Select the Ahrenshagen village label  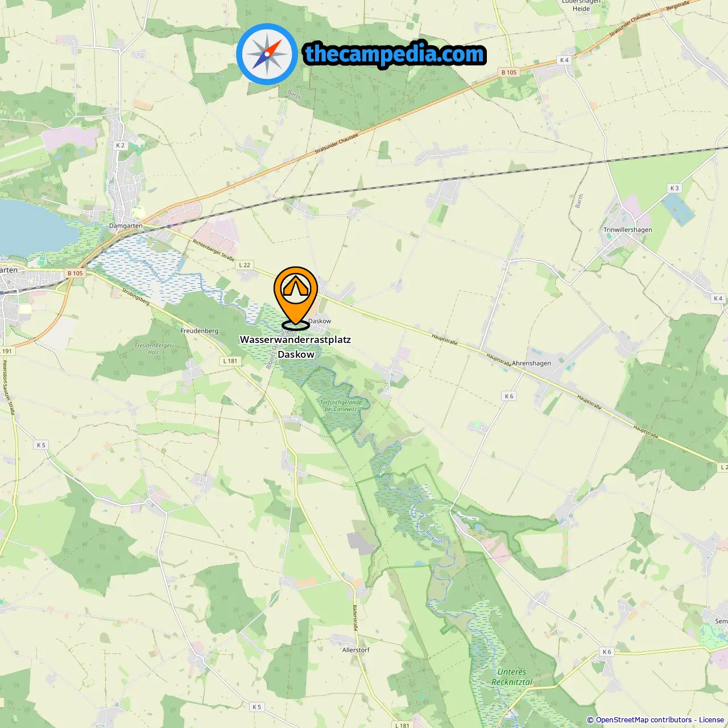coord(531,363)
